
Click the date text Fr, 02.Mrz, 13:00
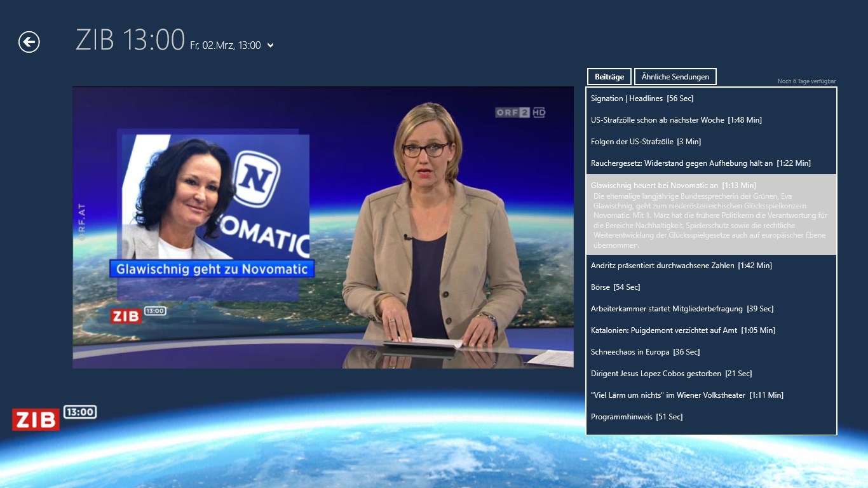pos(226,46)
